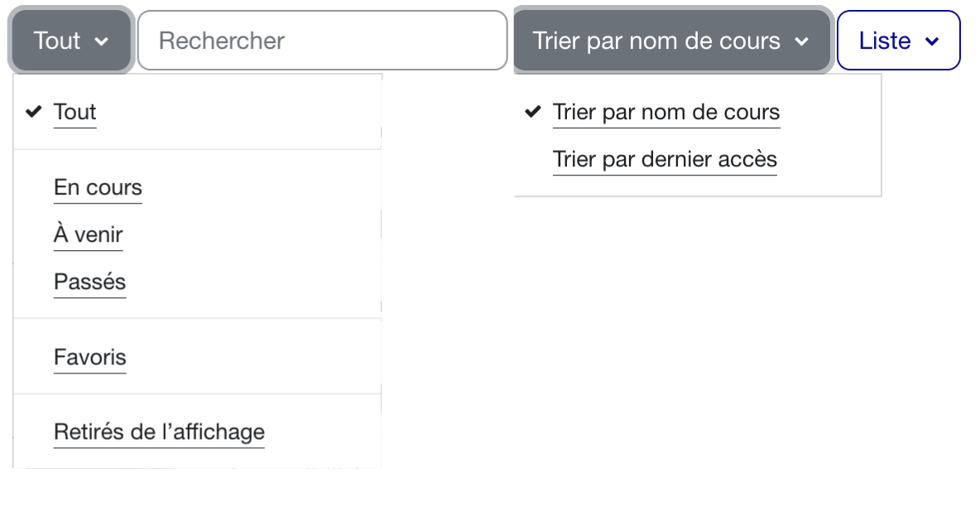
Task: Click the divider line below the Tout option
Action: (x=197, y=149)
